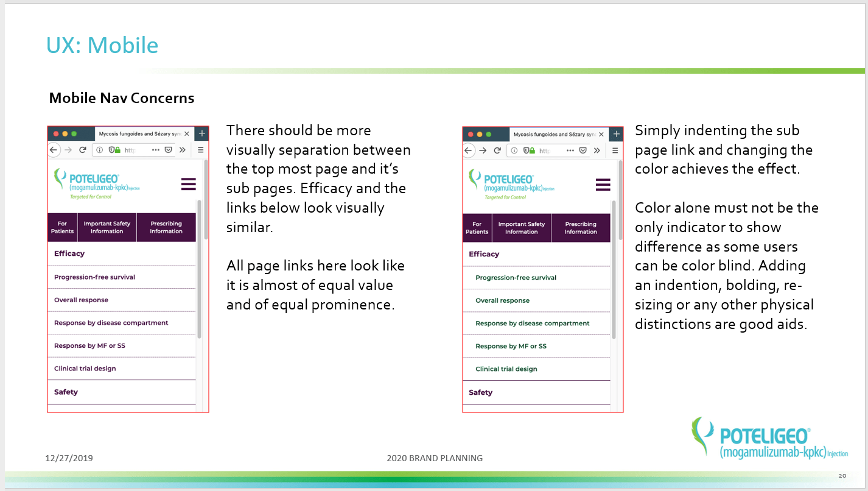Expand the hamburger nav menu in the right mockup

click(x=603, y=185)
